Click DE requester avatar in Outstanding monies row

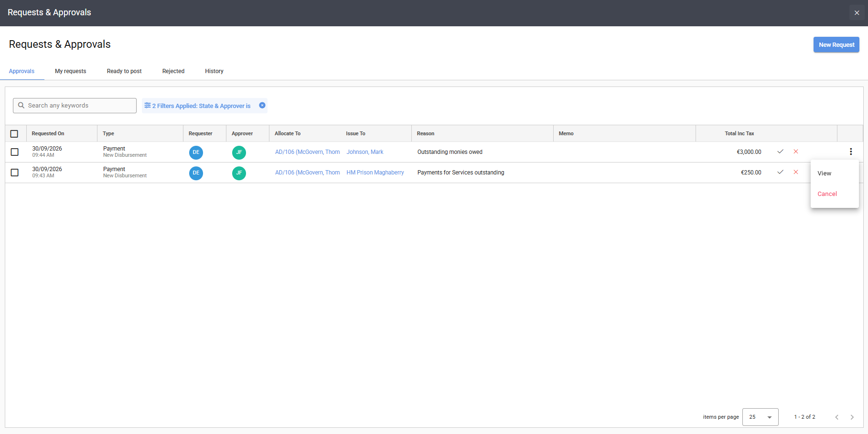click(x=196, y=152)
